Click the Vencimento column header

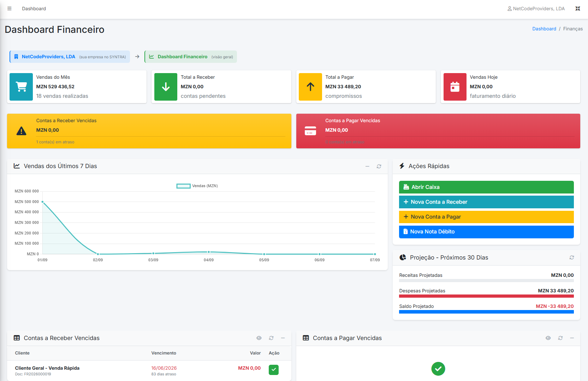coord(164,353)
